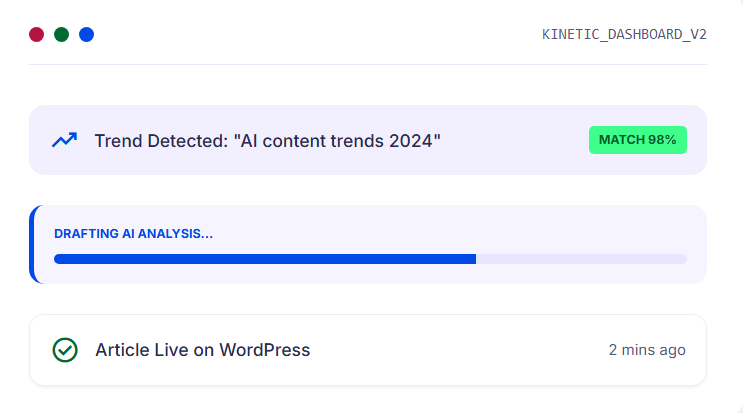Click the green check circle icon
Image resolution: width=743 pixels, height=413 pixels.
[65, 350]
